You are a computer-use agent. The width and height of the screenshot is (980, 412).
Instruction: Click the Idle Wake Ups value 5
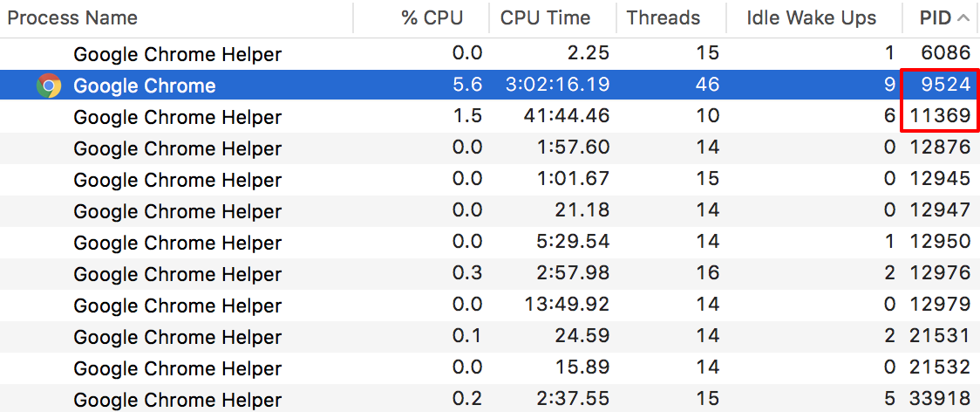[889, 399]
